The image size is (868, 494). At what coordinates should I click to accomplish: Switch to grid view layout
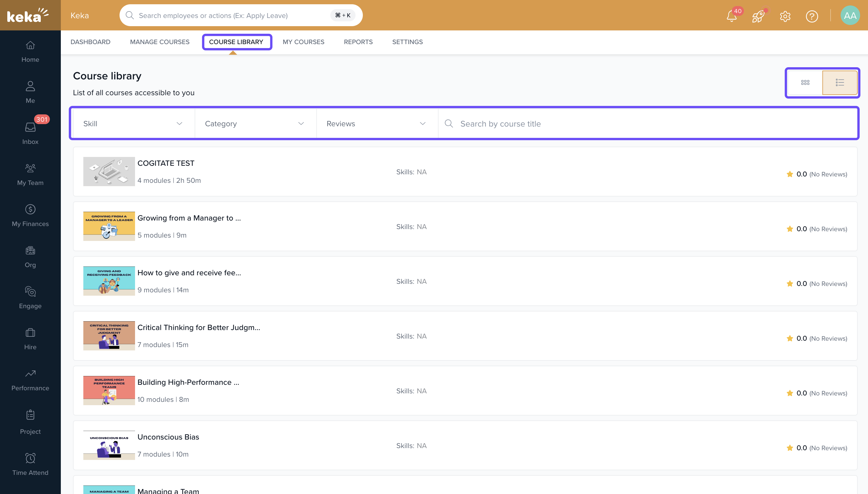[805, 82]
